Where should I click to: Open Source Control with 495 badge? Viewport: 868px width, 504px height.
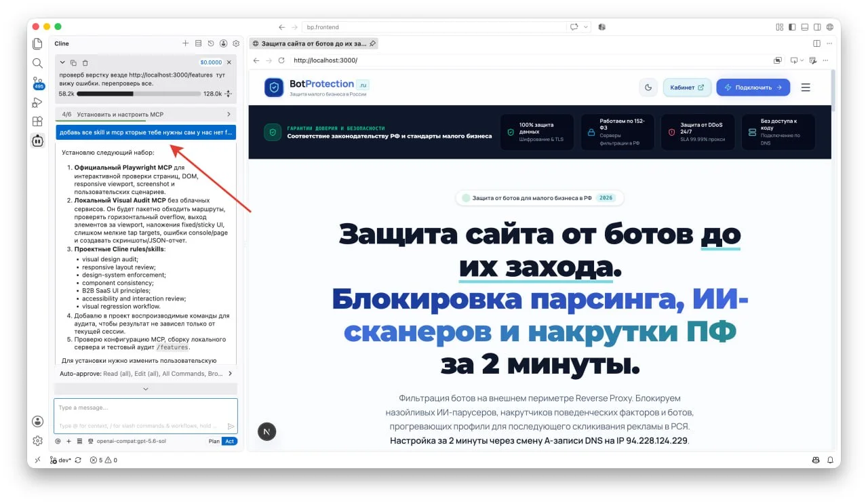[x=38, y=83]
